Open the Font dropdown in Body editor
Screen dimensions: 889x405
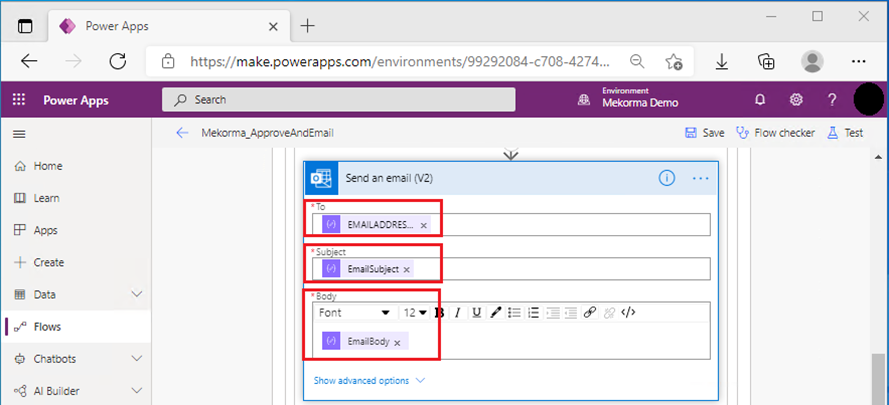(354, 313)
